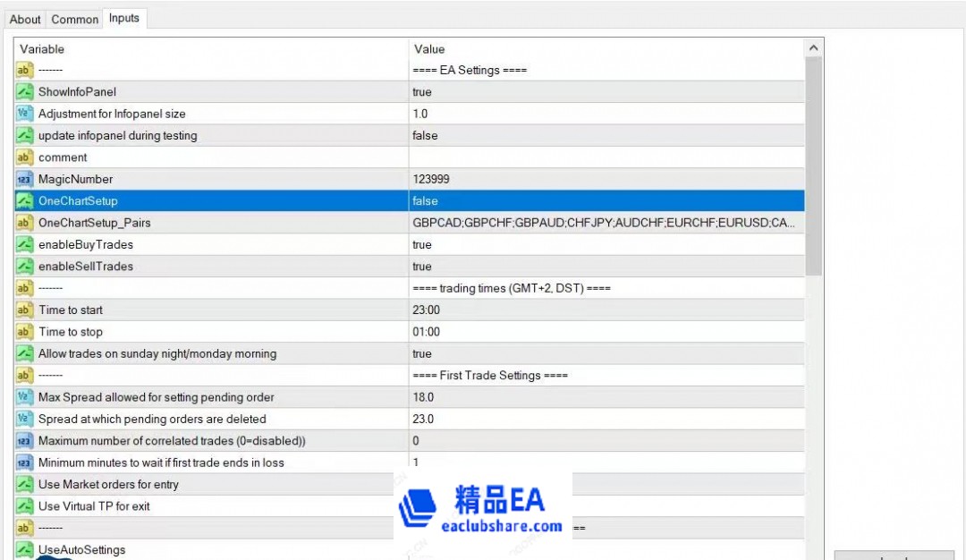Click the integer icon beside MagicNumber

click(25, 179)
